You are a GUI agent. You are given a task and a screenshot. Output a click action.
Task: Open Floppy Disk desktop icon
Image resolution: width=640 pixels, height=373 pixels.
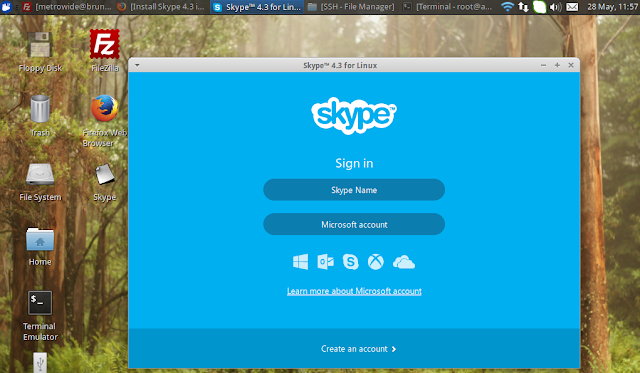pos(40,45)
